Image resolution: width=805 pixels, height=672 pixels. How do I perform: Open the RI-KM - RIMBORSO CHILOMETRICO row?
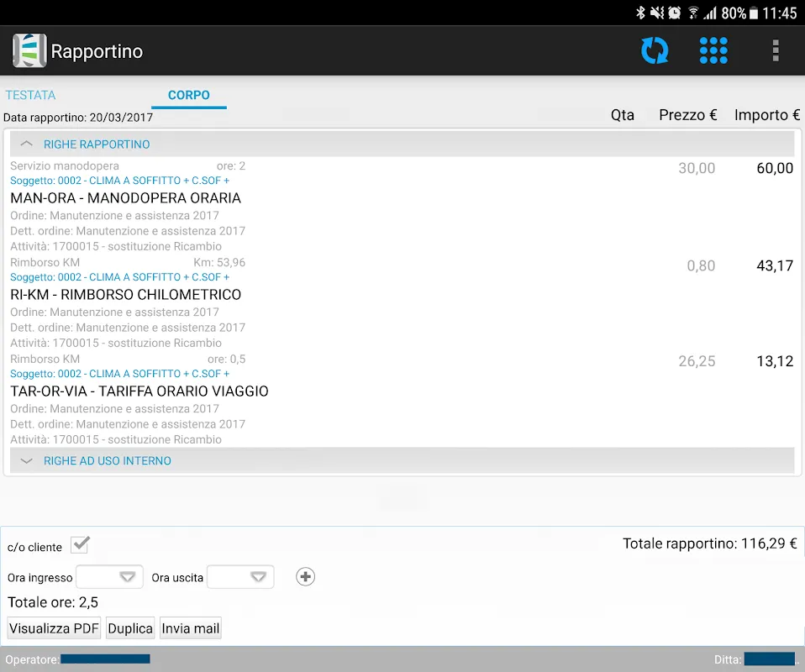pyautogui.click(x=126, y=295)
